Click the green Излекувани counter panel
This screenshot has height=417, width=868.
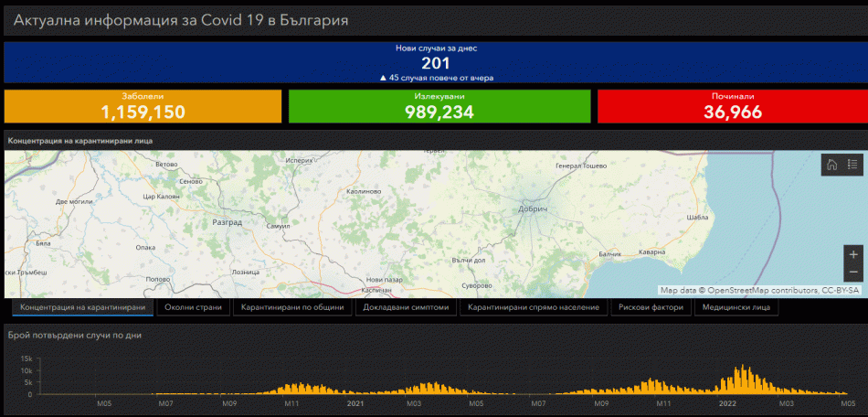[439, 106]
